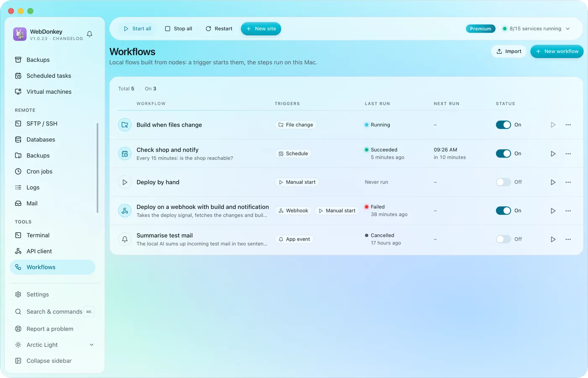Collapse the sidebar
Viewport: 588px width, 378px height.
[x=54, y=361]
